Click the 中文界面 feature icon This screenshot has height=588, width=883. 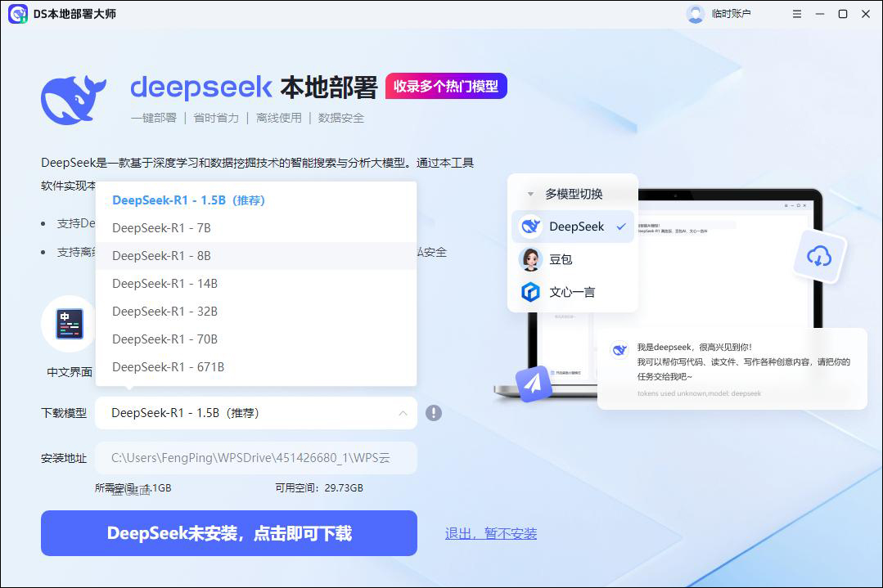pyautogui.click(x=68, y=323)
